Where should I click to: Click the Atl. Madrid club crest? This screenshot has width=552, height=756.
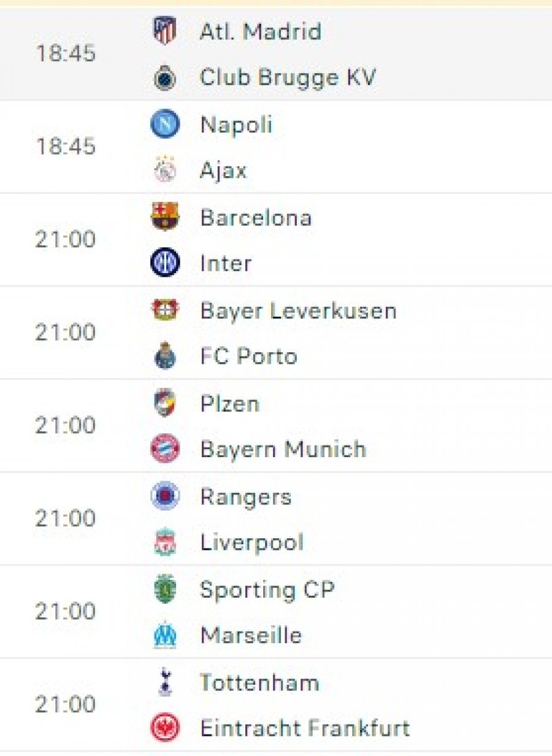pyautogui.click(x=164, y=31)
